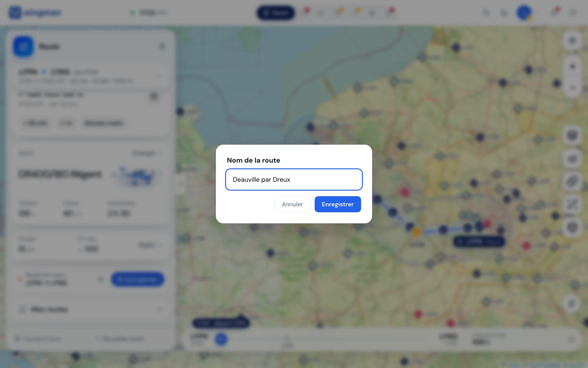This screenshot has width=588, height=368.
Task: Click the 'Nom de la route' heading
Action: [x=253, y=160]
